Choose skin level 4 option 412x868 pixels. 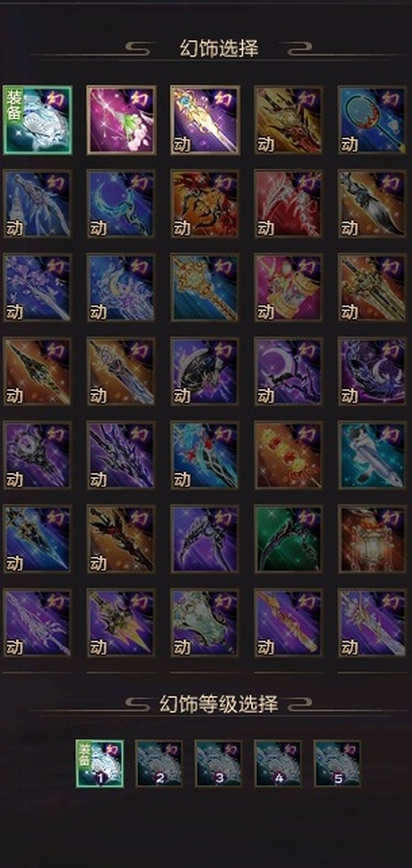[278, 763]
